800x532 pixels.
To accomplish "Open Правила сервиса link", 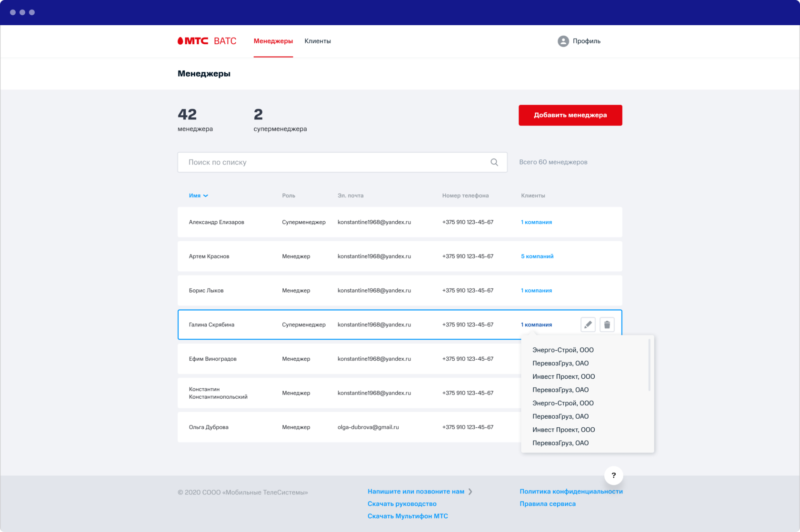I will (548, 504).
